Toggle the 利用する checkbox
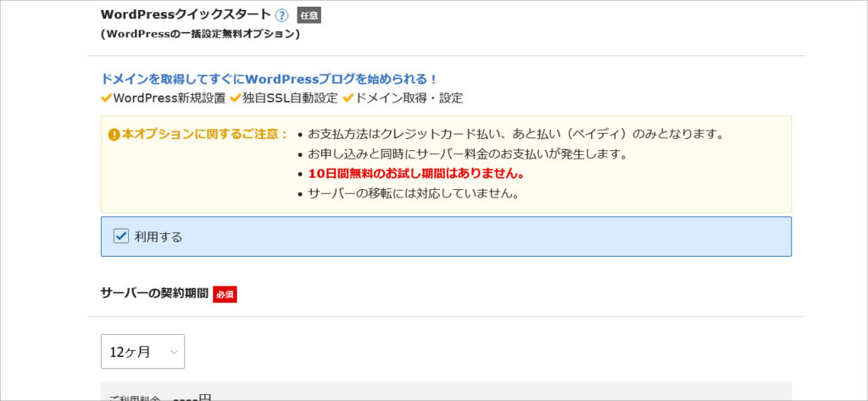The height and width of the screenshot is (401, 868). pos(120,237)
